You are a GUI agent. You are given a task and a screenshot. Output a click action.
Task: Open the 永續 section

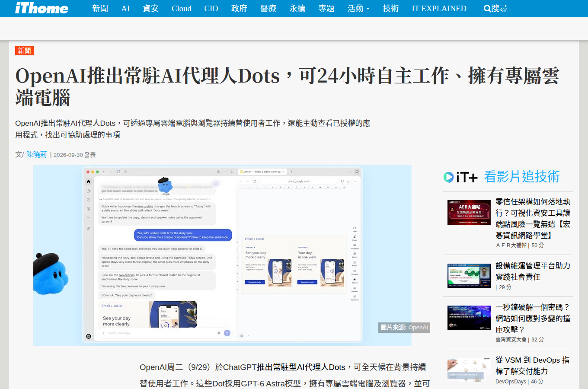pos(297,9)
